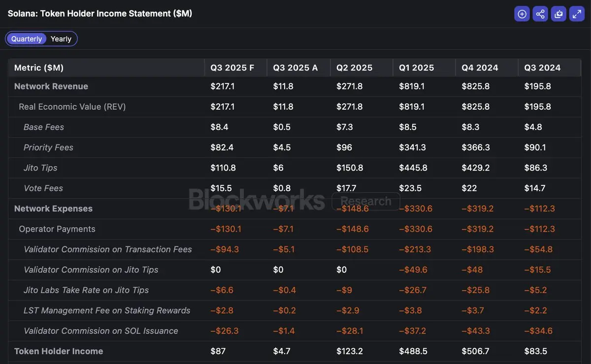This screenshot has width=591, height=364.
Task: Click the Base Fees row label
Action: click(44, 127)
